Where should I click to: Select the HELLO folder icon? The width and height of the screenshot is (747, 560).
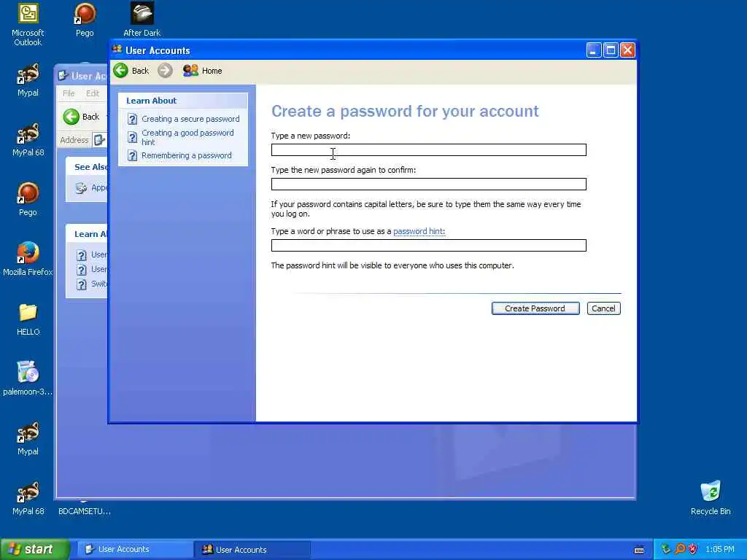click(x=28, y=319)
